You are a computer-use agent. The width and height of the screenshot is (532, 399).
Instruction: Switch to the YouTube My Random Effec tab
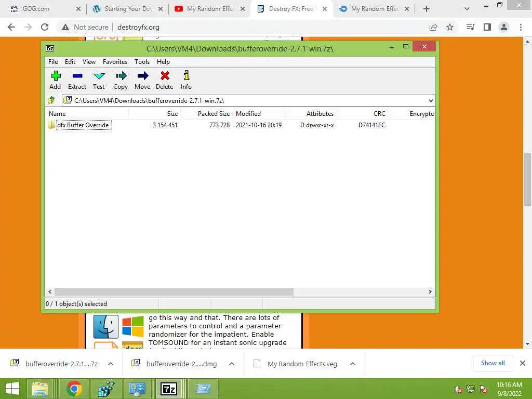210,9
